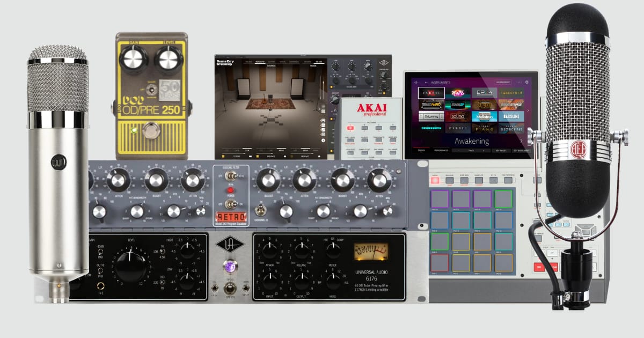
Task: Click the info icon in studio view
Action: click(x=323, y=141)
